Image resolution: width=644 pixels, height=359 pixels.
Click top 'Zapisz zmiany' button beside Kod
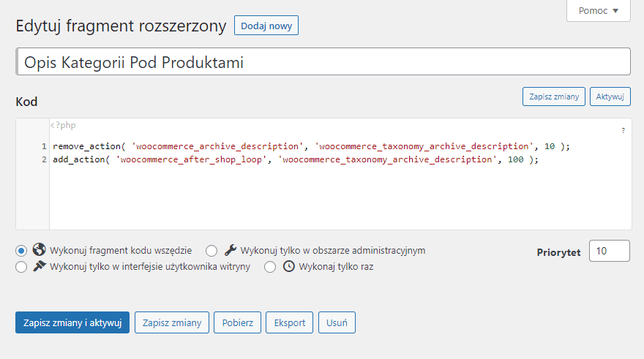tap(554, 97)
